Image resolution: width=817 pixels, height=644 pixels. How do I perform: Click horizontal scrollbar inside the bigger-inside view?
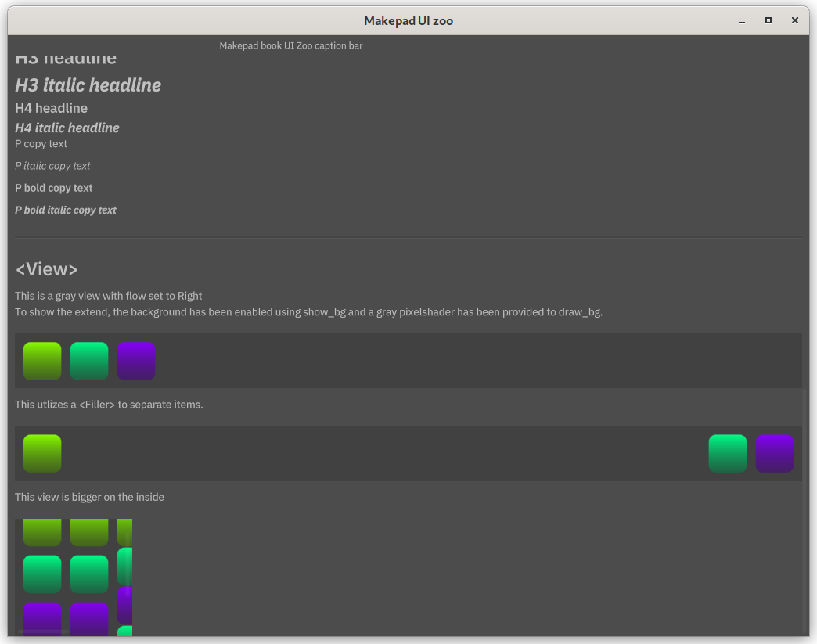tap(44, 631)
